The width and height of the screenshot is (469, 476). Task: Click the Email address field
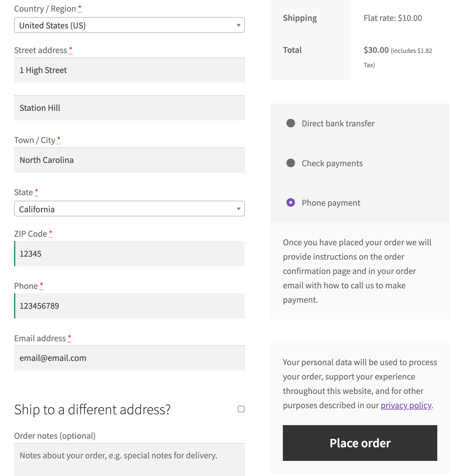coord(129,358)
